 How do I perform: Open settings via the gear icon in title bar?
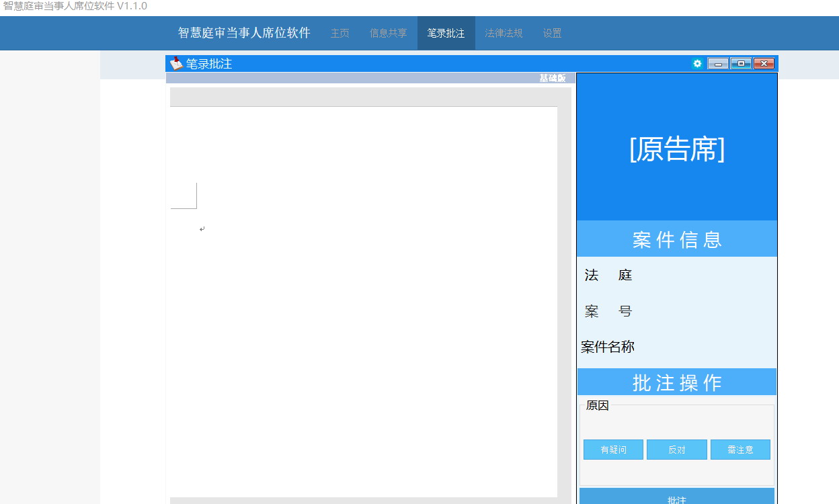[x=697, y=64]
